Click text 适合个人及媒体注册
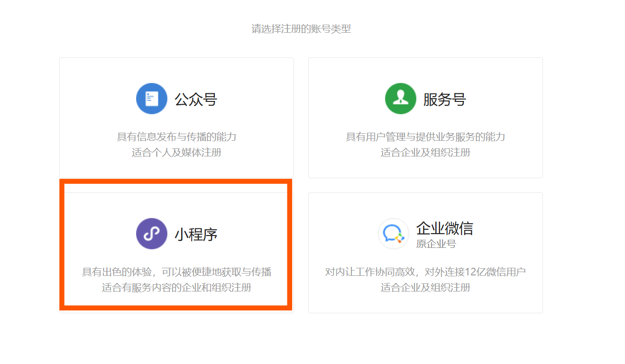 tap(176, 153)
